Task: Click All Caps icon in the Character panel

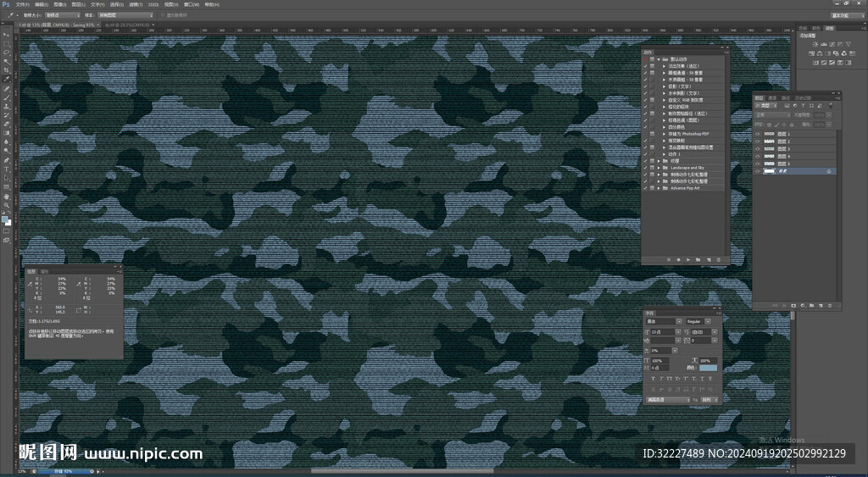Action: (670, 379)
